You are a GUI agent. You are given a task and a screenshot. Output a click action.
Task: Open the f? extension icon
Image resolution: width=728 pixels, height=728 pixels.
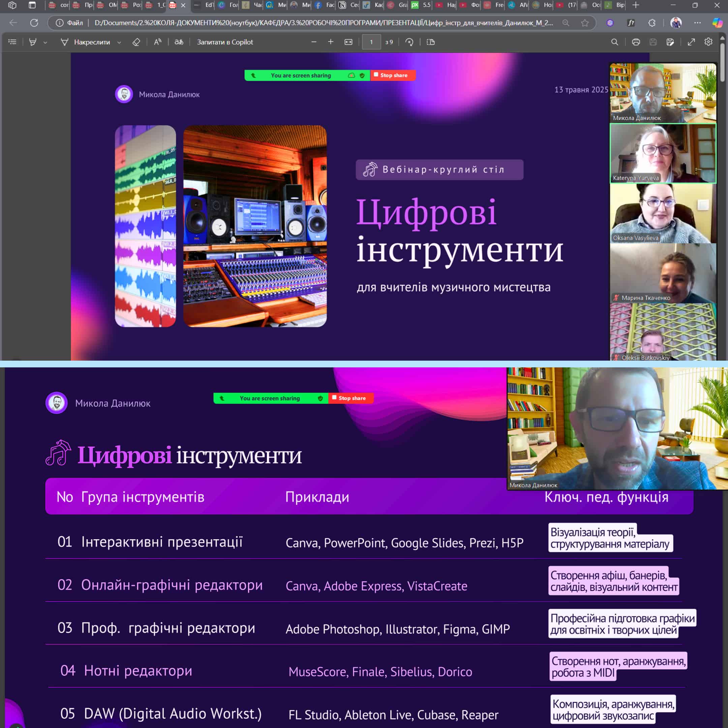pyautogui.click(x=631, y=23)
